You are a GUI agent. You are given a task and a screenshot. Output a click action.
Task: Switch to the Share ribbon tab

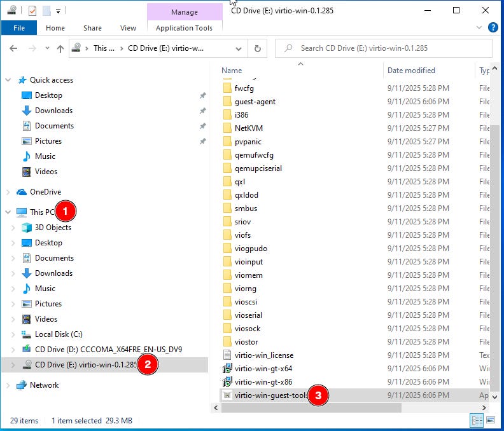92,28
